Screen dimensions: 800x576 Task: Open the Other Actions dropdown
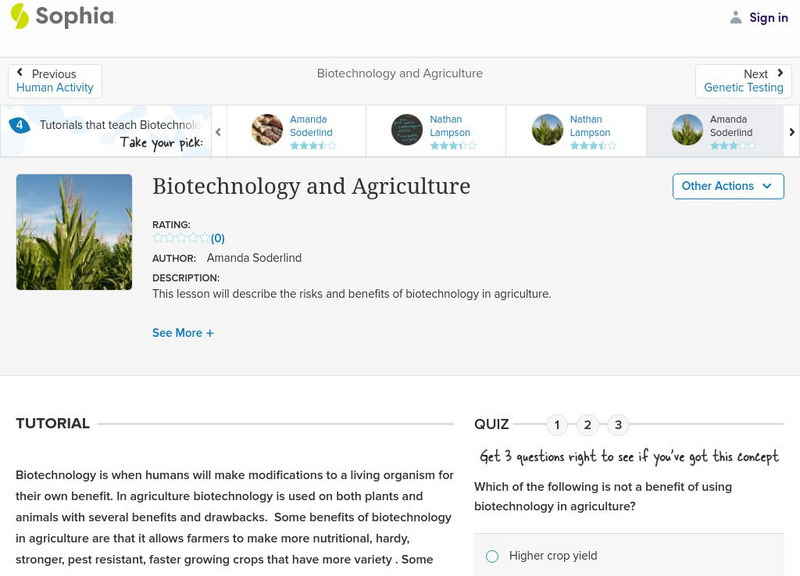pos(727,186)
